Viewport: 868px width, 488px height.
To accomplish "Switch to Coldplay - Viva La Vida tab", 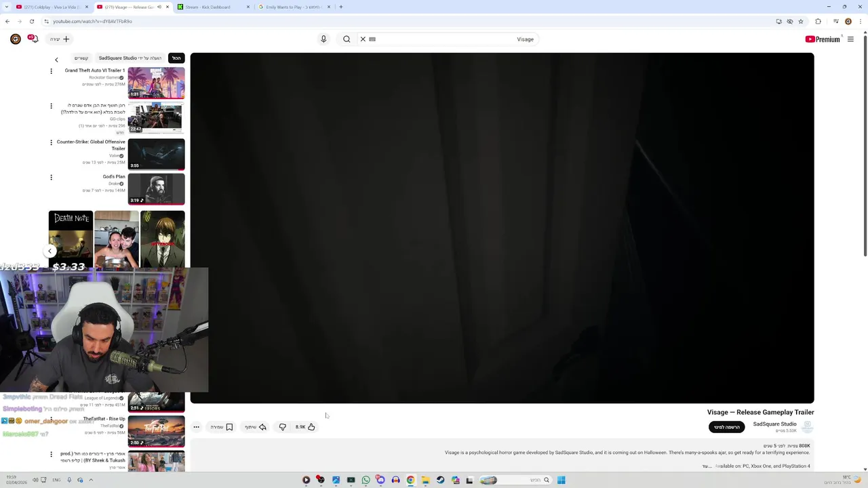I will point(52,7).
